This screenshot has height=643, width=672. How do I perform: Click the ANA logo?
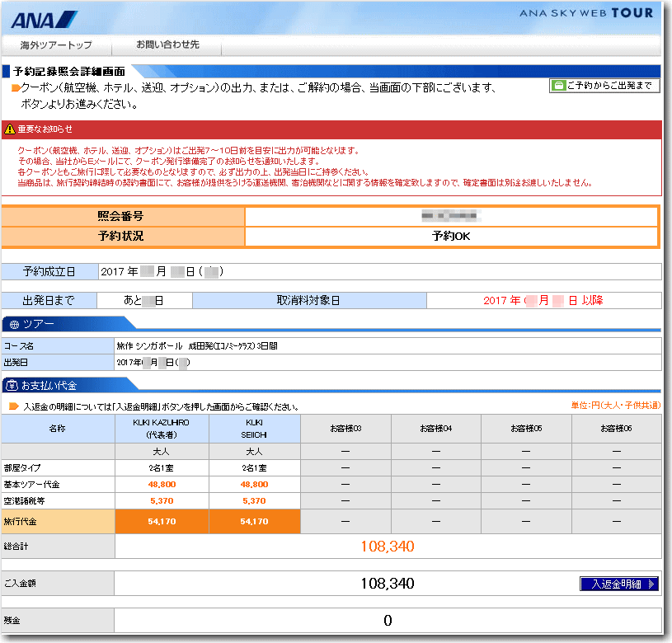(45, 20)
